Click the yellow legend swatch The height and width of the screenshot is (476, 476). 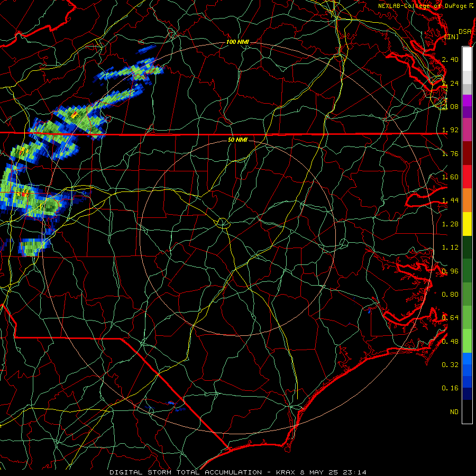click(x=467, y=224)
